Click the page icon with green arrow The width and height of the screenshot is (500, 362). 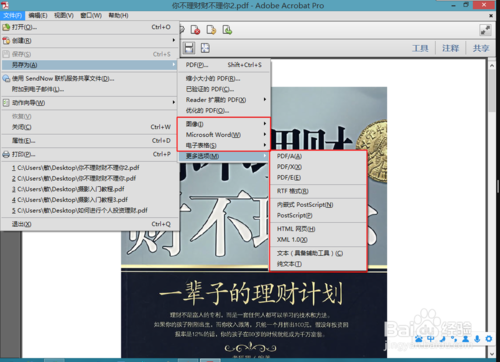click(227, 30)
